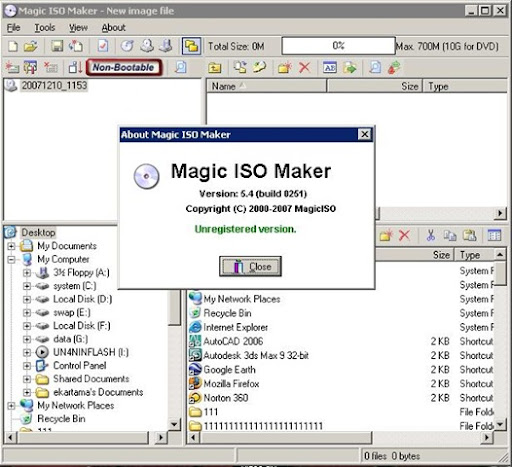Viewport: 512px width, 467px height.
Task: Select AutoCAD 2006 shortcut in file list
Action: 233,341
